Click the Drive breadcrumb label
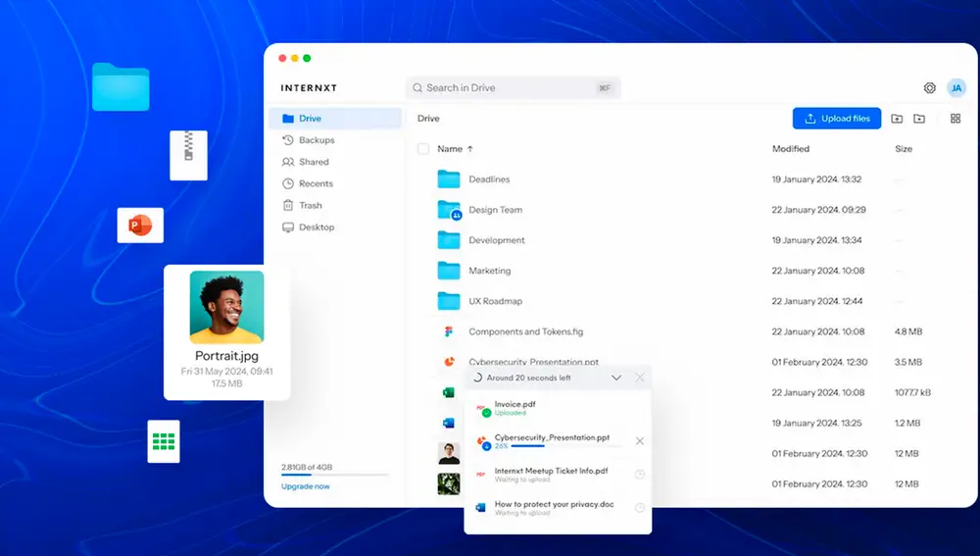Viewport: 980px width, 556px height. pyautogui.click(x=428, y=119)
